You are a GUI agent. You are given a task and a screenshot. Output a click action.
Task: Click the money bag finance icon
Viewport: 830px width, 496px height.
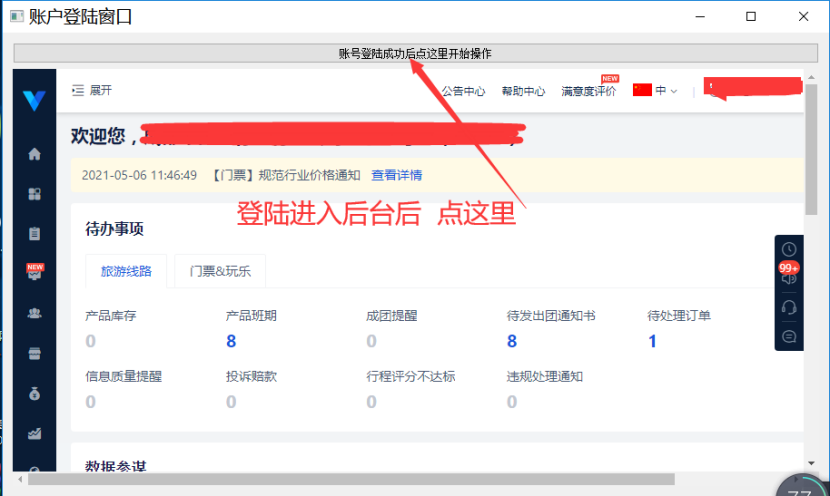coord(35,394)
